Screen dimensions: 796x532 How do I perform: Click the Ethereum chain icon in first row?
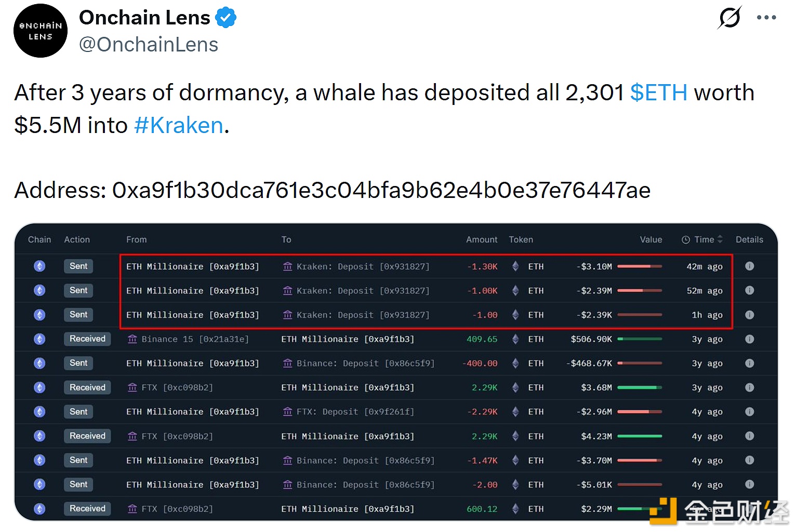pos(39,266)
